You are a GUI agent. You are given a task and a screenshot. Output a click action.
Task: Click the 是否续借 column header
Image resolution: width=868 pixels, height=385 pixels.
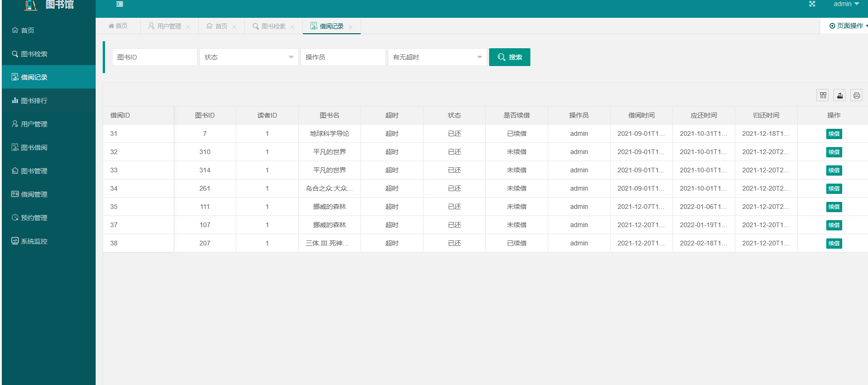(517, 115)
